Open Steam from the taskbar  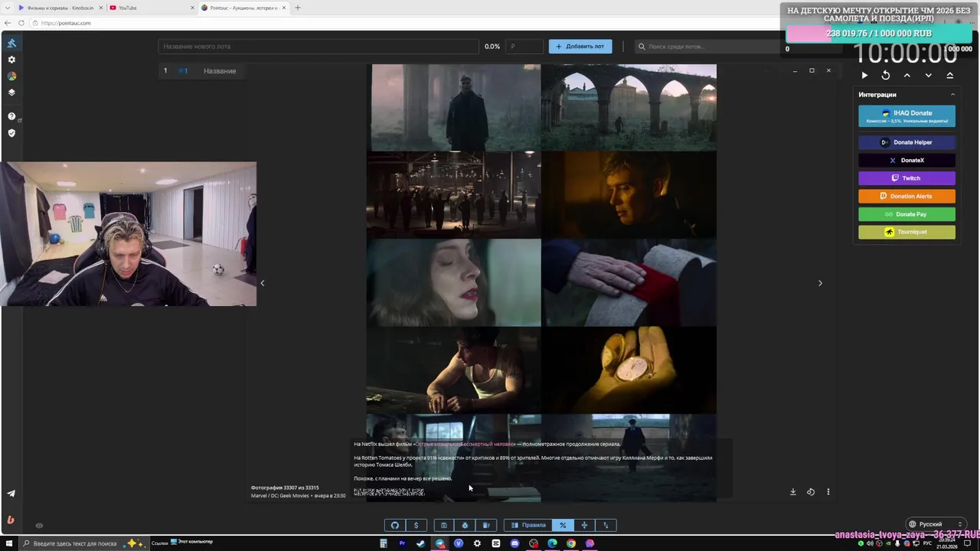[x=420, y=543]
